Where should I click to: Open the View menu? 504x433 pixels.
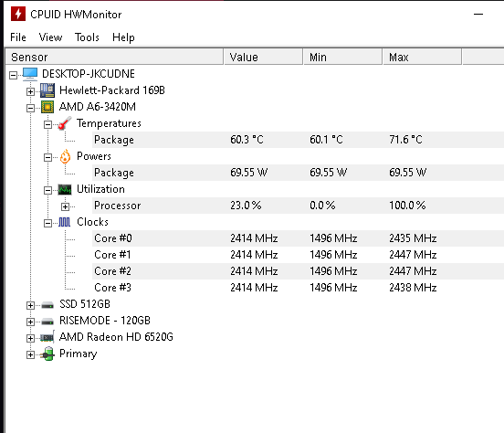tap(50, 37)
